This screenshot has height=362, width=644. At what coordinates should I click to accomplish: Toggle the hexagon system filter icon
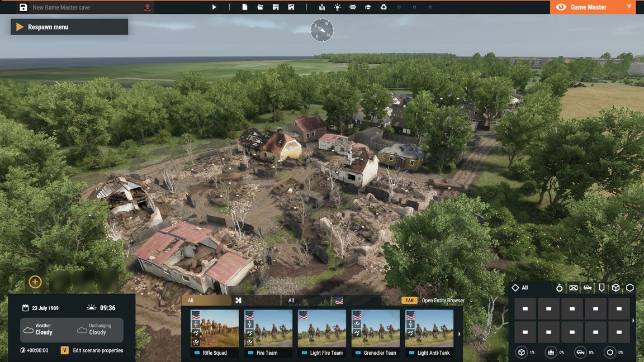coord(629,288)
